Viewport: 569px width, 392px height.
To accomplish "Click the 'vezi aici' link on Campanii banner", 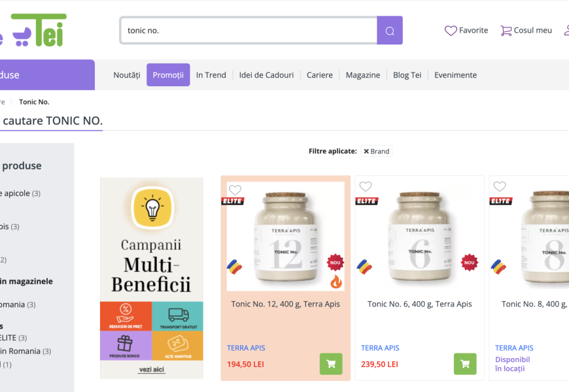I will tap(151, 370).
